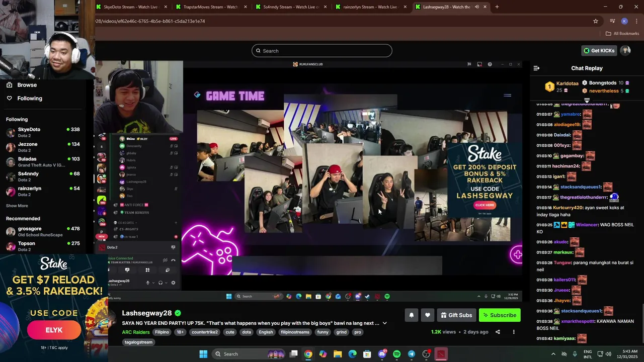This screenshot has height=362, width=644.
Task: Switch to the Ss4nndy Stream tab
Action: coord(290,7)
